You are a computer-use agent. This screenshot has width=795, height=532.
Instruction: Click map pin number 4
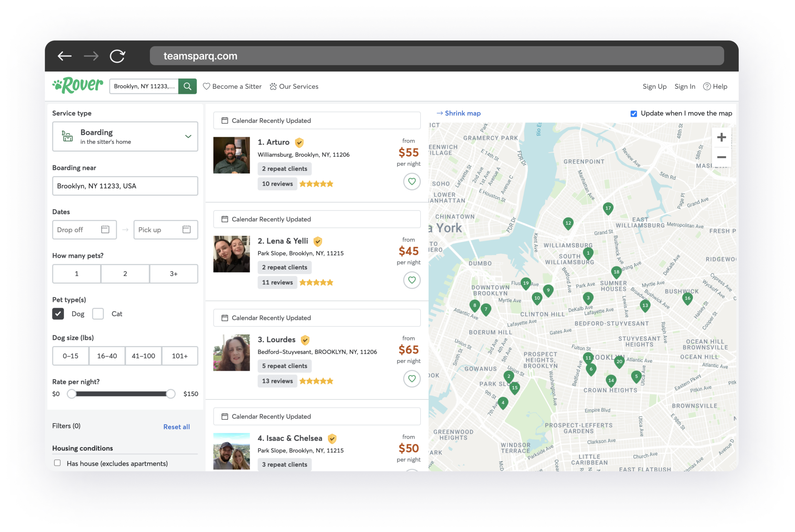point(503,403)
